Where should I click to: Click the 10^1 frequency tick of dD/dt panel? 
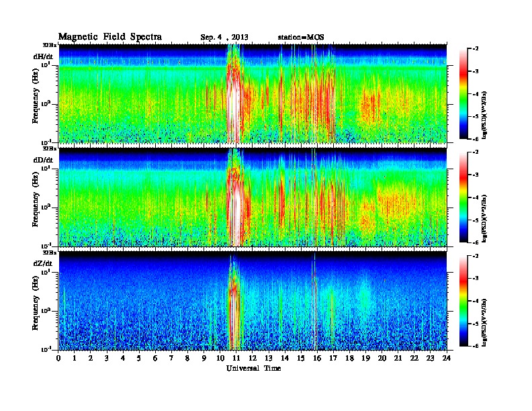pyautogui.click(x=46, y=168)
